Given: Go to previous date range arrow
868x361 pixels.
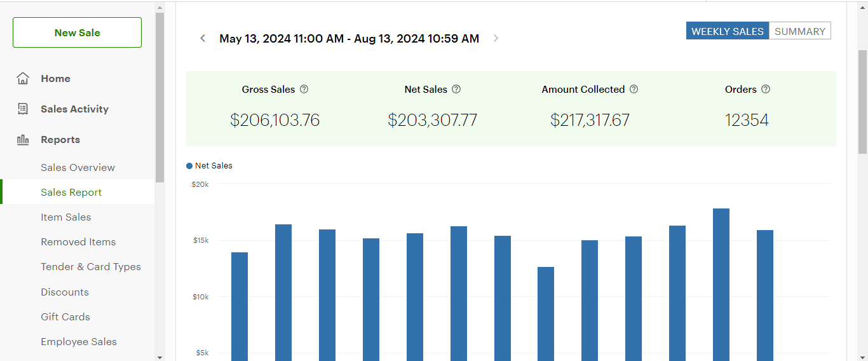Looking at the screenshot, I should pos(203,38).
